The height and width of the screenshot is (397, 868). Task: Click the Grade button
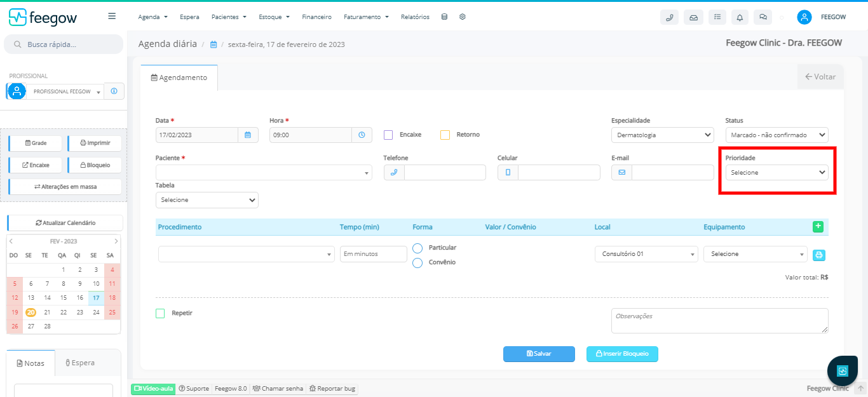click(x=36, y=143)
